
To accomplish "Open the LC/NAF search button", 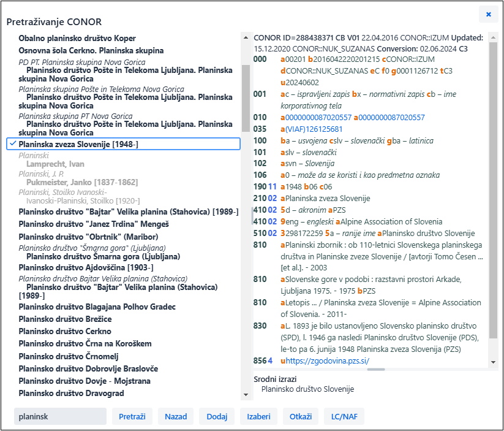I will pyautogui.click(x=344, y=416).
